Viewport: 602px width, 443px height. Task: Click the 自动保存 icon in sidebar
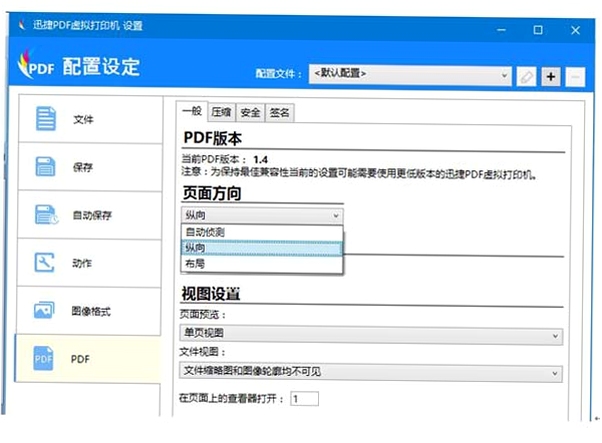coord(46,214)
